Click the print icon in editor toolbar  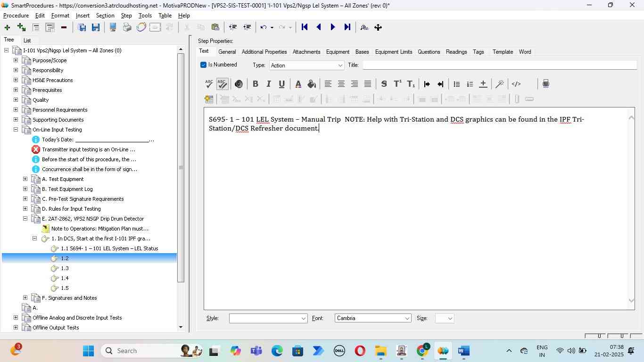point(545,84)
